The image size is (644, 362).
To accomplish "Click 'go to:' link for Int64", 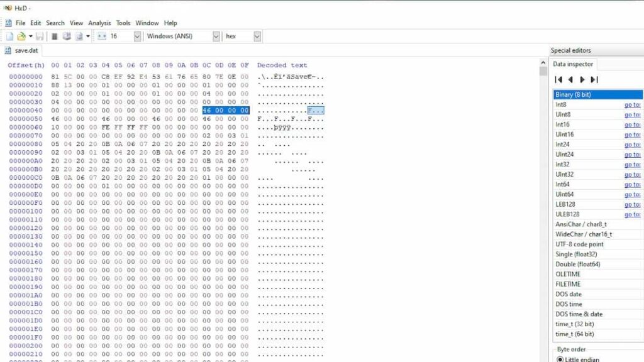I will [633, 184].
